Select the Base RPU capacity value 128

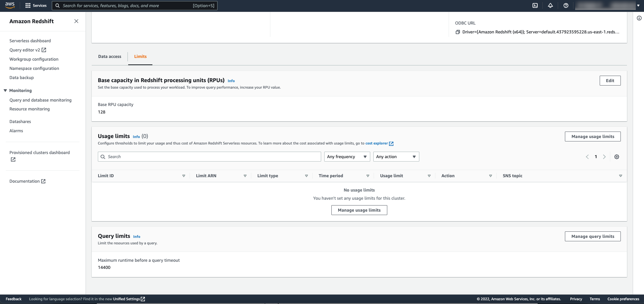(102, 112)
